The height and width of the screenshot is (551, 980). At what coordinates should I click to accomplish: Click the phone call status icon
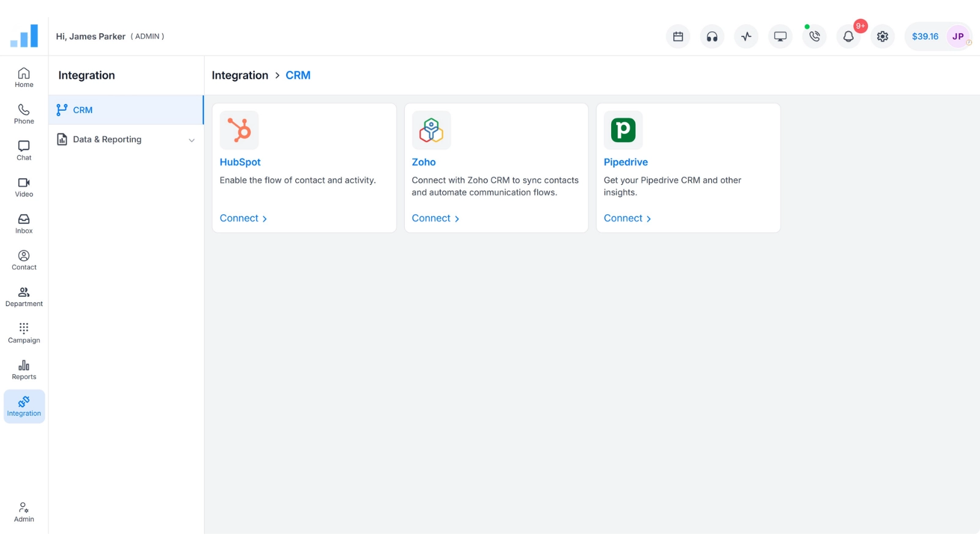[x=814, y=36]
